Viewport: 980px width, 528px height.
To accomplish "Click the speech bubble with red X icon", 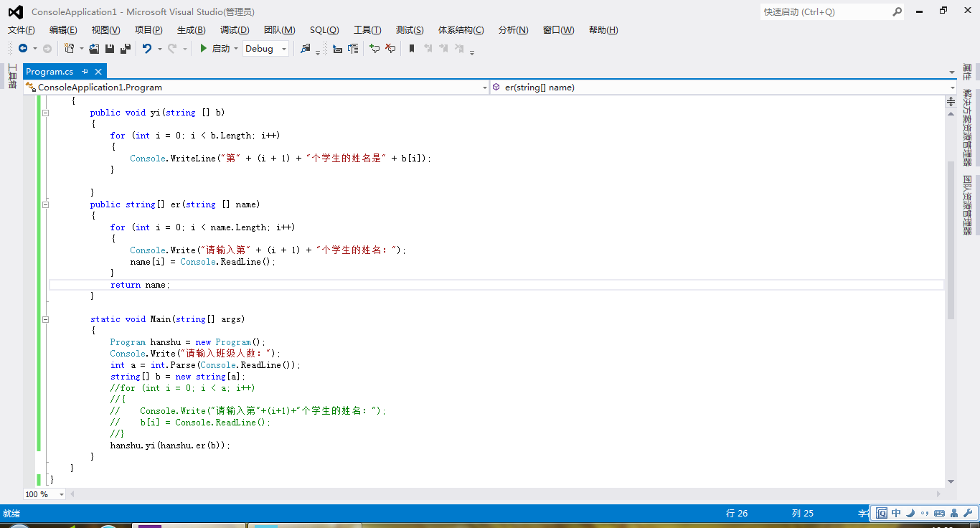I will tap(390, 49).
